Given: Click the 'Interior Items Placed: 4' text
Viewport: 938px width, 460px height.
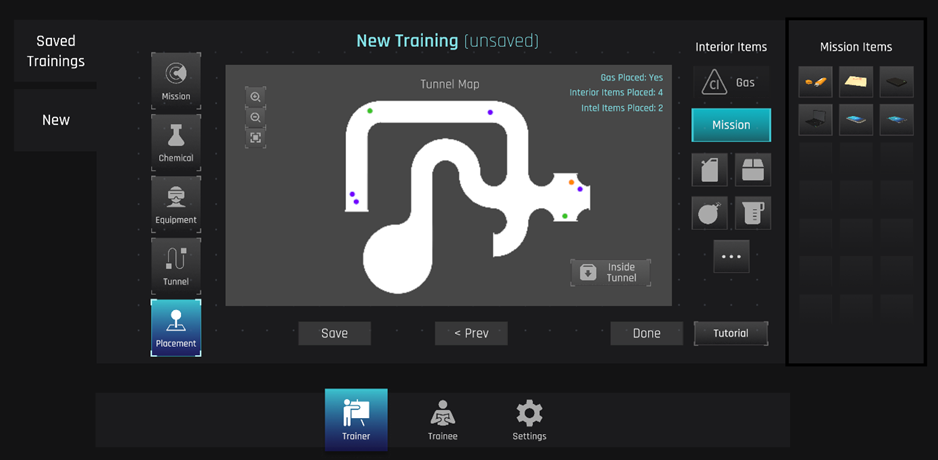Looking at the screenshot, I should (x=616, y=93).
